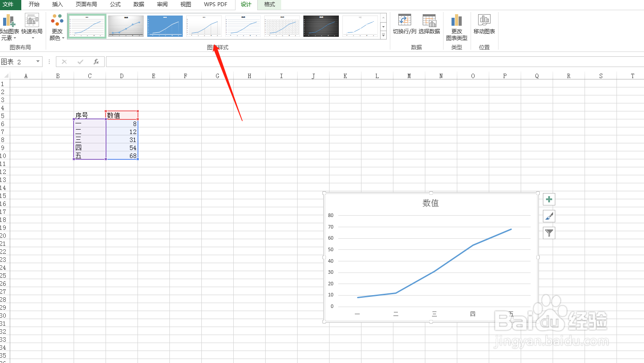Switch to the 设计 design tab
This screenshot has width=644, height=363.
click(246, 4)
